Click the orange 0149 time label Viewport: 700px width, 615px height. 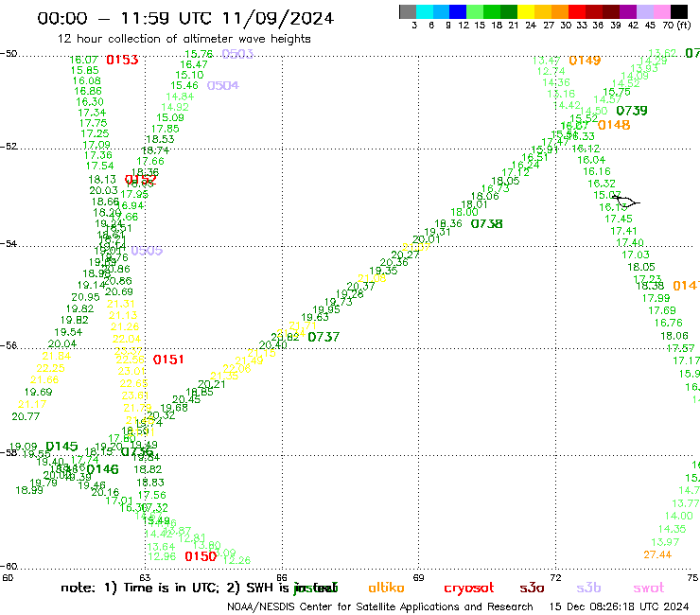585,61
